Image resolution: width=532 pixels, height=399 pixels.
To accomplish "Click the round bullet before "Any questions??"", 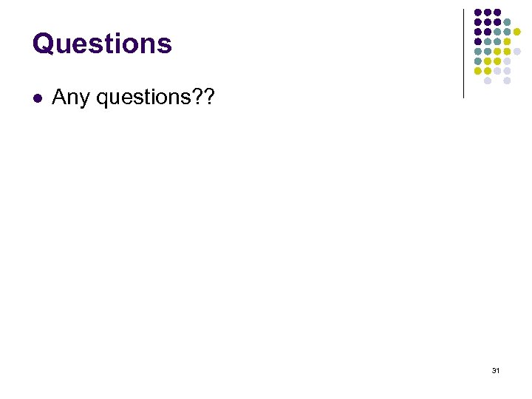I will pyautogui.click(x=37, y=97).
